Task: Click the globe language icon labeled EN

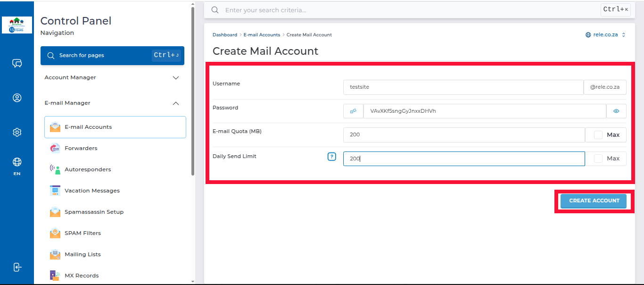Action: point(17,163)
